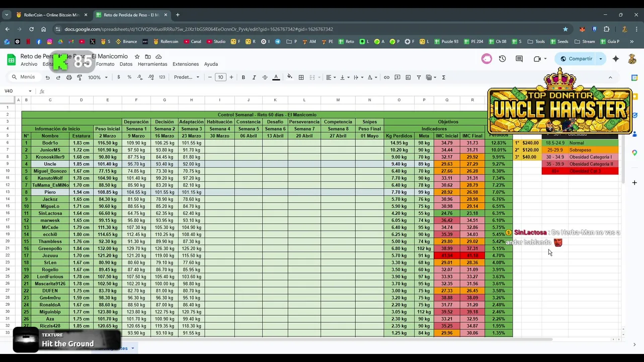Click the Compartir share button
This screenshot has width=644, height=362.
tap(577, 59)
